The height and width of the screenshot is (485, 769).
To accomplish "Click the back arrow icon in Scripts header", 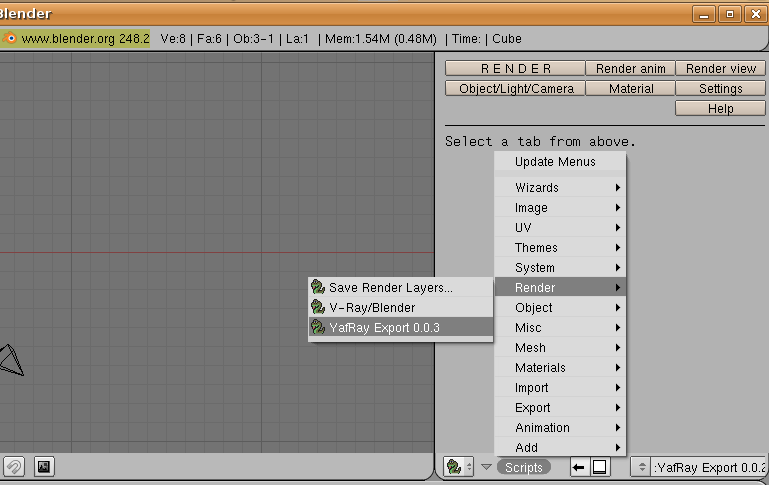I will point(579,467).
